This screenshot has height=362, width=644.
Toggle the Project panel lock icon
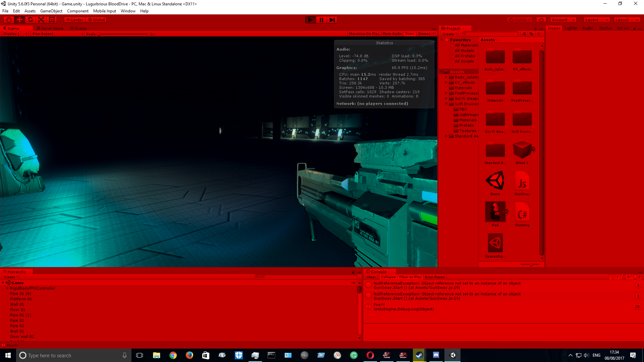coord(535,29)
